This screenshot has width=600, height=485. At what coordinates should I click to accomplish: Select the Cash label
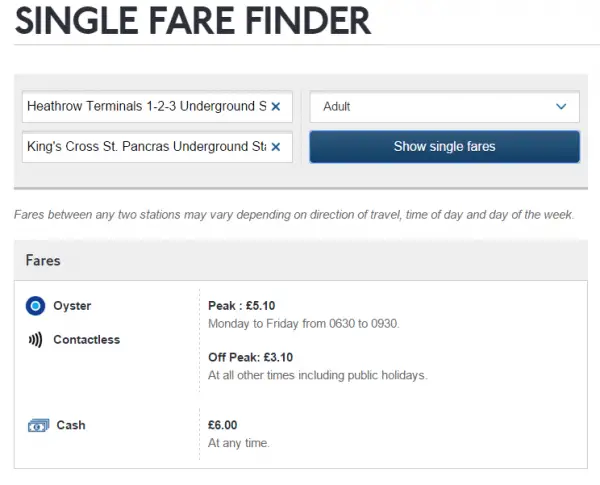(71, 425)
